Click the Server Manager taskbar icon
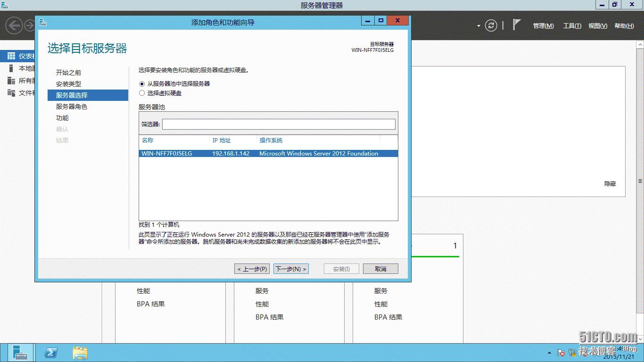This screenshot has height=362, width=644. tap(21, 353)
